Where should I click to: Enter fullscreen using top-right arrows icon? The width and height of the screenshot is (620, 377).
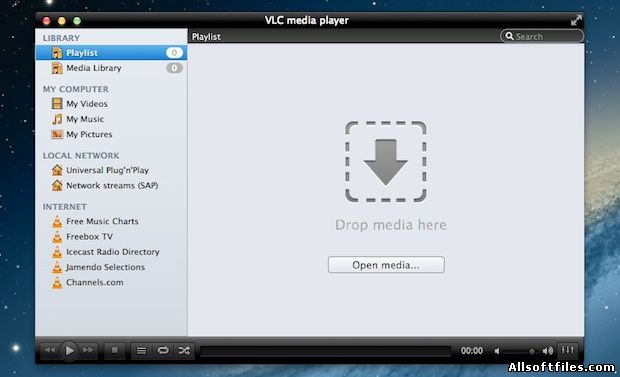pyautogui.click(x=576, y=20)
